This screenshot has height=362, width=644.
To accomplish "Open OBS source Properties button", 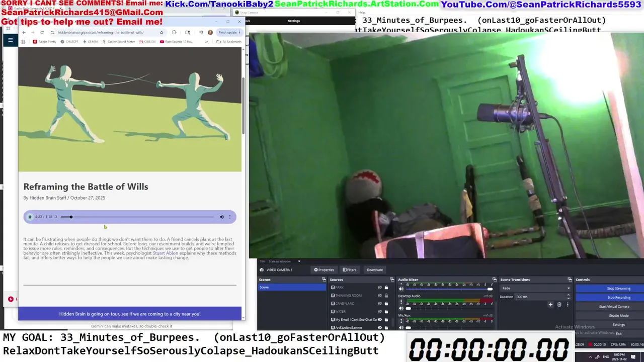I will coord(324,270).
